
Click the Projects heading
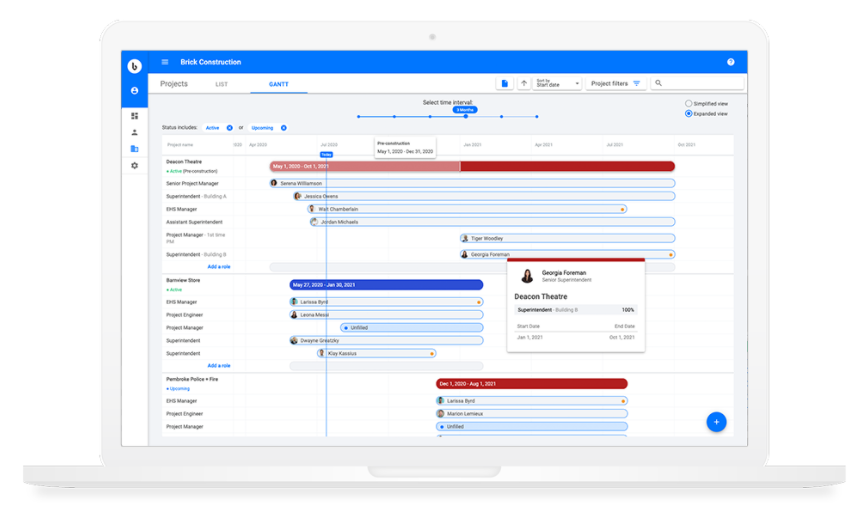click(174, 84)
